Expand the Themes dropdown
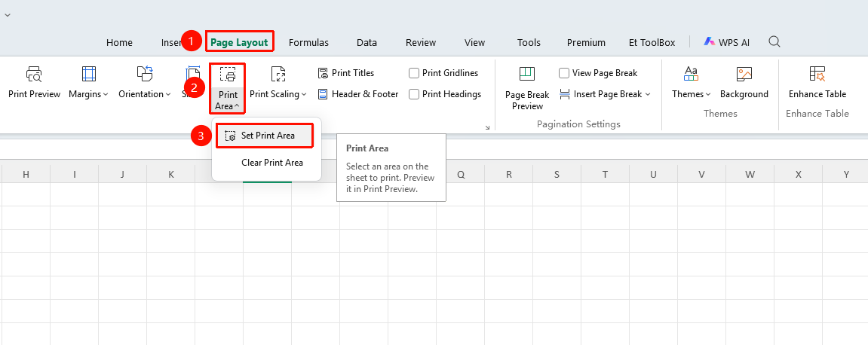 (692, 83)
